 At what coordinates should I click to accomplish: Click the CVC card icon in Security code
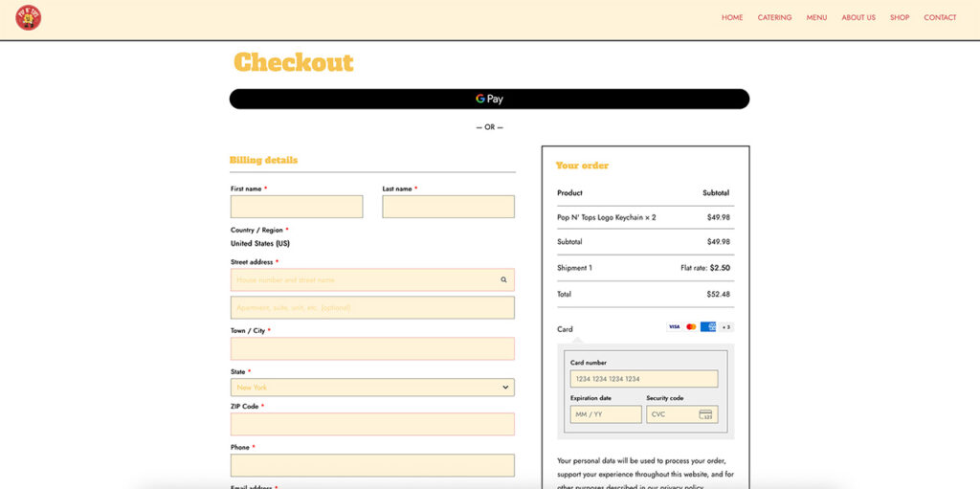pos(705,414)
